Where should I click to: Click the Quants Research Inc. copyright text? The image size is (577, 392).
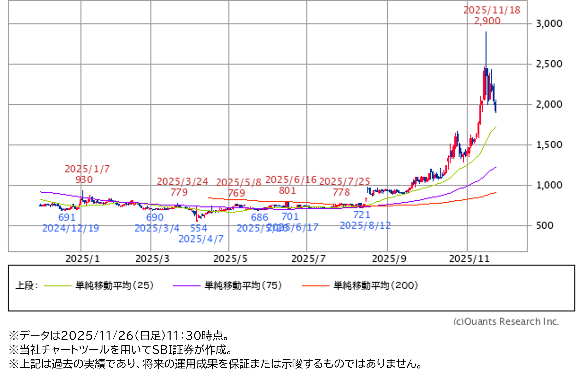[506, 321]
